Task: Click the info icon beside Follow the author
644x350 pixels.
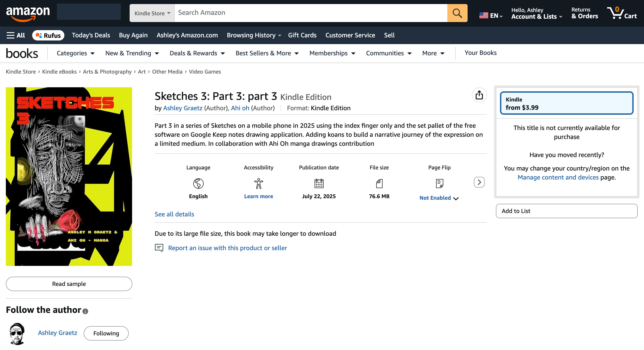Action: coord(85,311)
